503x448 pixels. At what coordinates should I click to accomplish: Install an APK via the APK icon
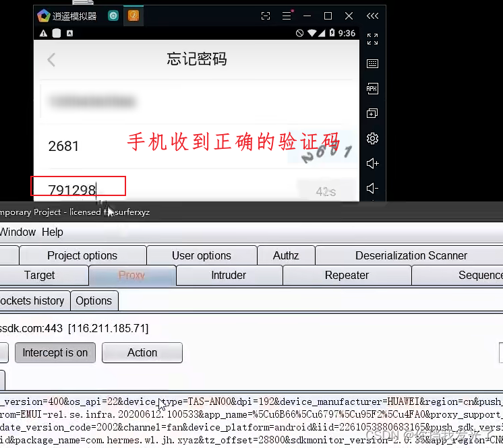[x=372, y=88]
